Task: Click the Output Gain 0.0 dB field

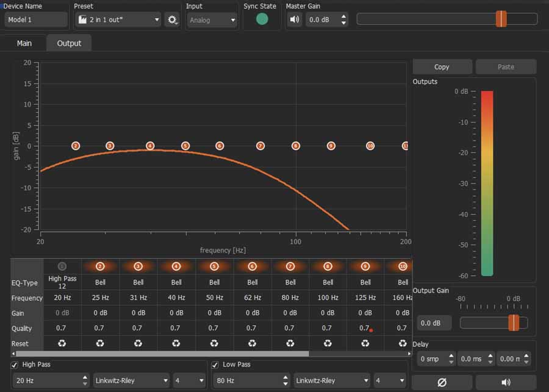Action: pos(434,323)
